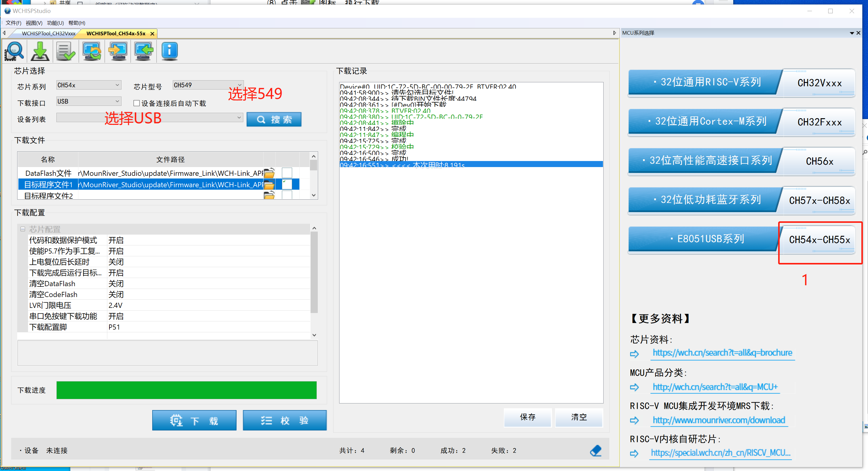Select 32位通用RISC-V系列 CH32Vxxx button
This screenshot has height=471, width=868.
point(741,83)
